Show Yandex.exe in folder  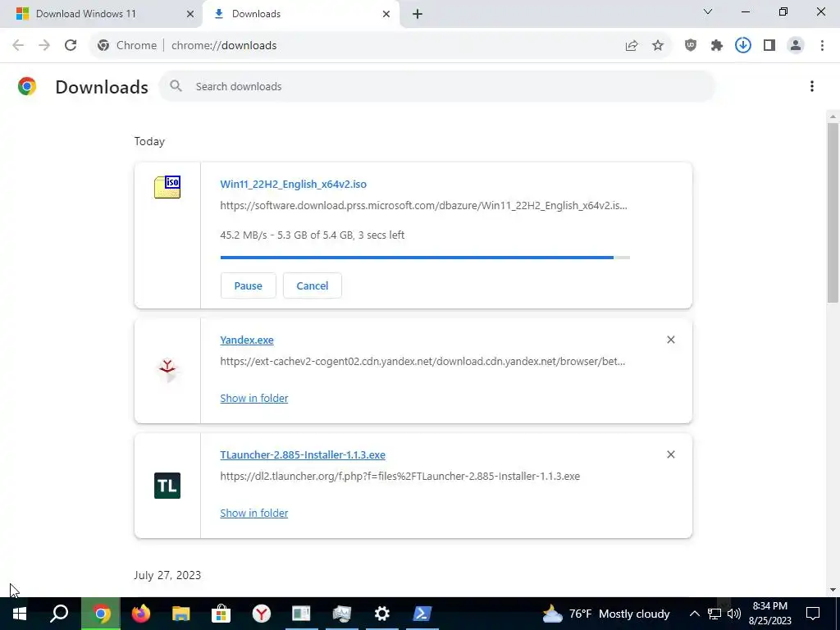pyautogui.click(x=254, y=398)
